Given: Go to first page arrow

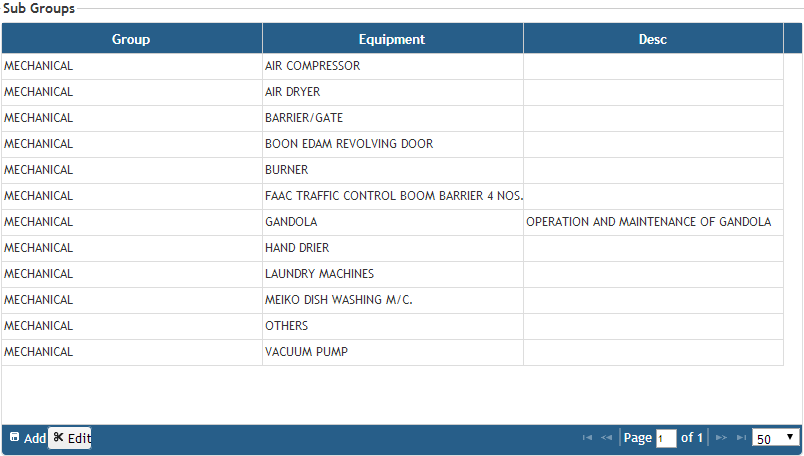Looking at the screenshot, I should 587,438.
